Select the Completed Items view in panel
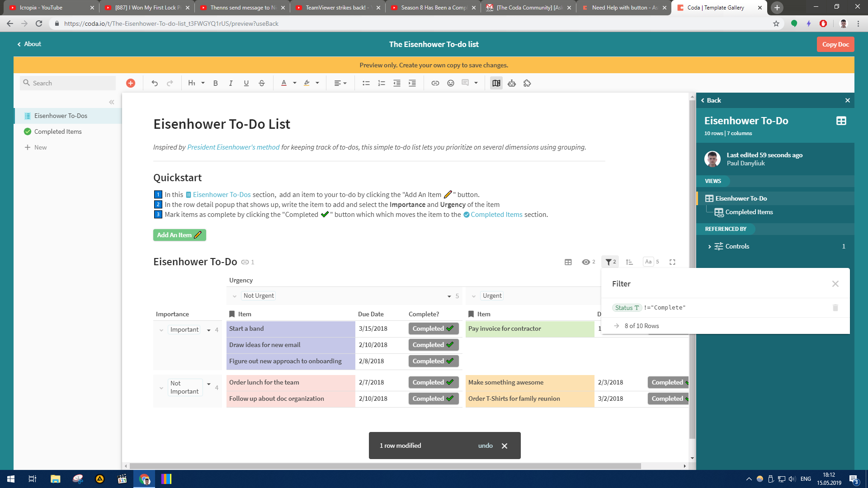The width and height of the screenshot is (868, 488). click(x=749, y=212)
